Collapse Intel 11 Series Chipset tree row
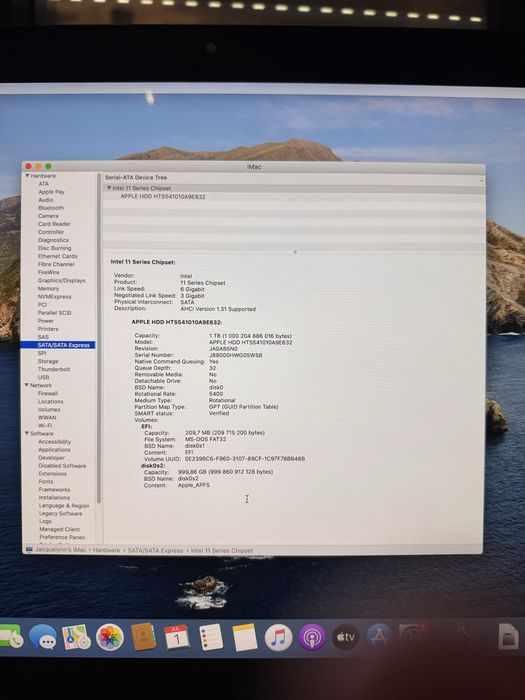This screenshot has height=700, width=525. click(108, 188)
